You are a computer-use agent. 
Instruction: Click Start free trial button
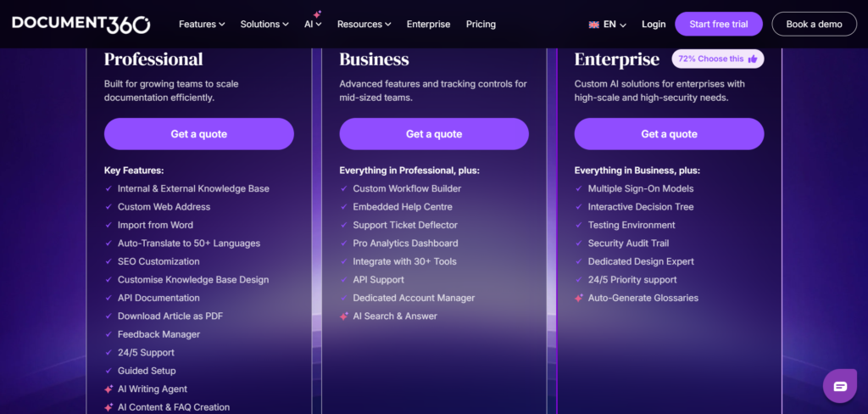tap(719, 25)
